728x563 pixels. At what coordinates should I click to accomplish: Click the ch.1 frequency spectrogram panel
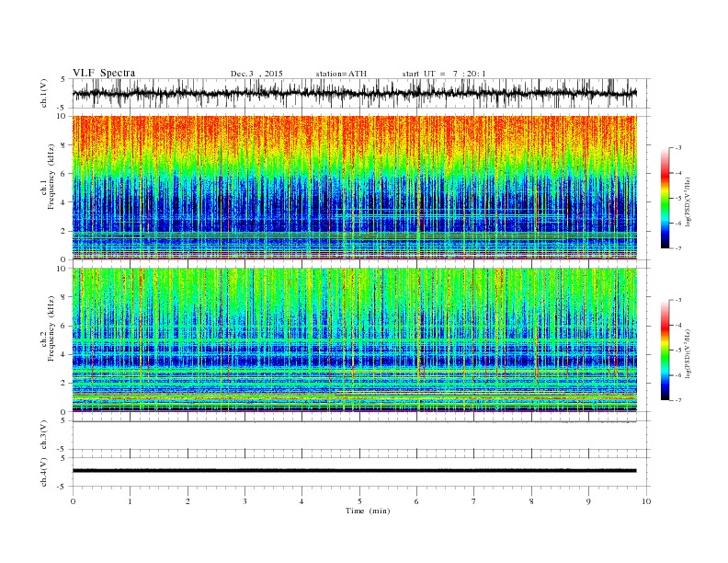point(354,188)
